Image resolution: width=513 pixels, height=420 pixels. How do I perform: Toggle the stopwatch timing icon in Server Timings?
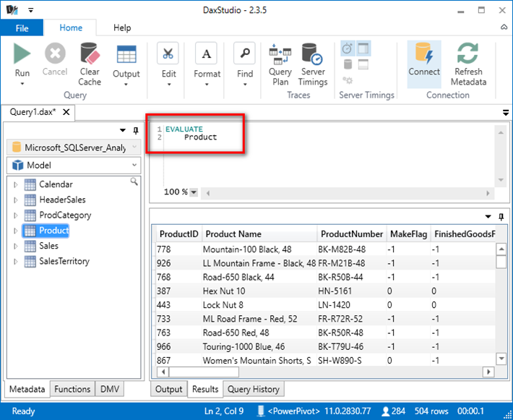347,48
